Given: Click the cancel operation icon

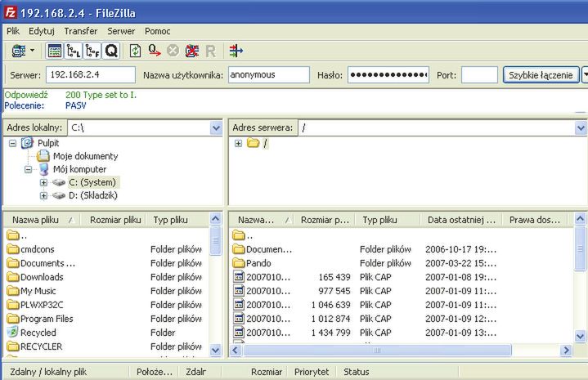Looking at the screenshot, I should 173,51.
